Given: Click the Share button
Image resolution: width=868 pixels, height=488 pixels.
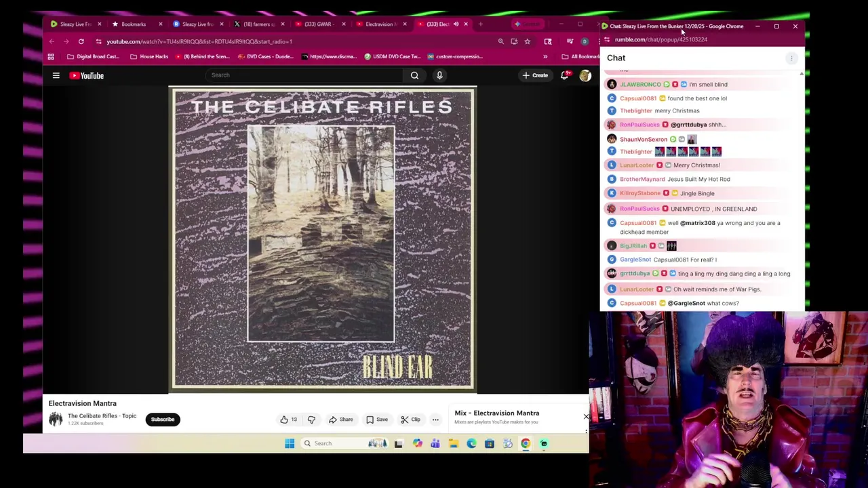Looking at the screenshot, I should tap(341, 420).
